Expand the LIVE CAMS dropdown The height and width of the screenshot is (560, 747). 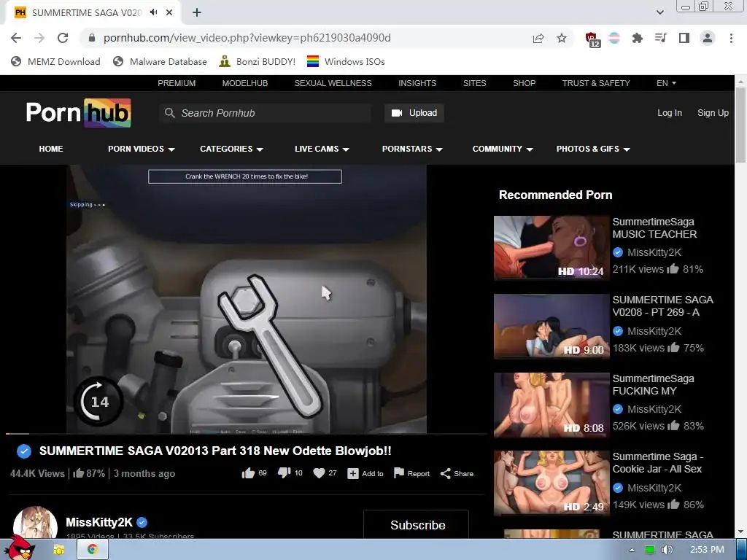322,149
